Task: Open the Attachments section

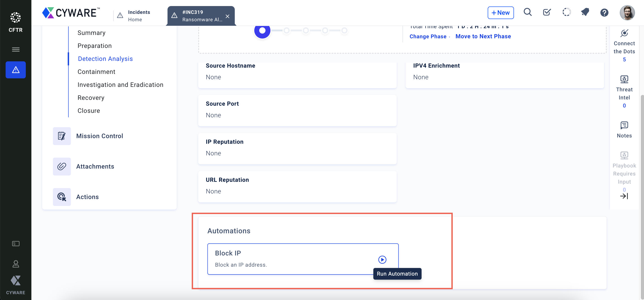Action: tap(95, 167)
